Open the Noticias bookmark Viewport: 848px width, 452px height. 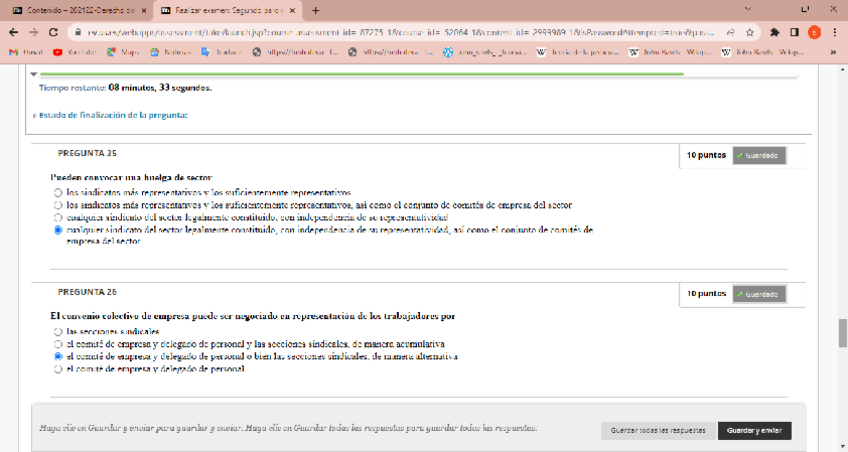(170, 52)
